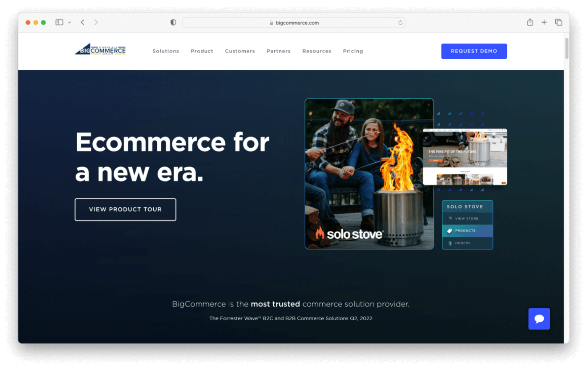Open the Customers nav item
The width and height of the screenshot is (588, 370).
pyautogui.click(x=240, y=51)
